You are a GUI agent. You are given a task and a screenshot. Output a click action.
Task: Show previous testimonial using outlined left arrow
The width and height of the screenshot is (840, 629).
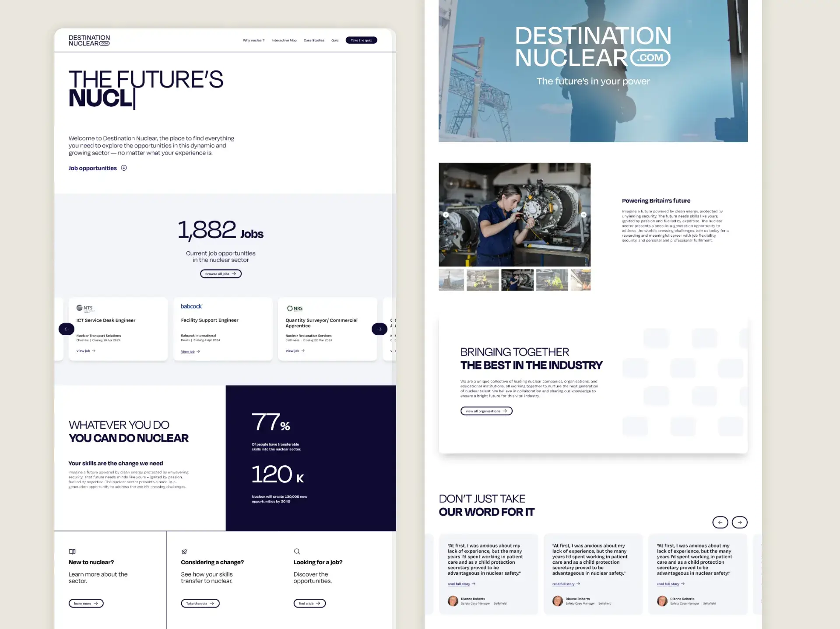coord(720,522)
